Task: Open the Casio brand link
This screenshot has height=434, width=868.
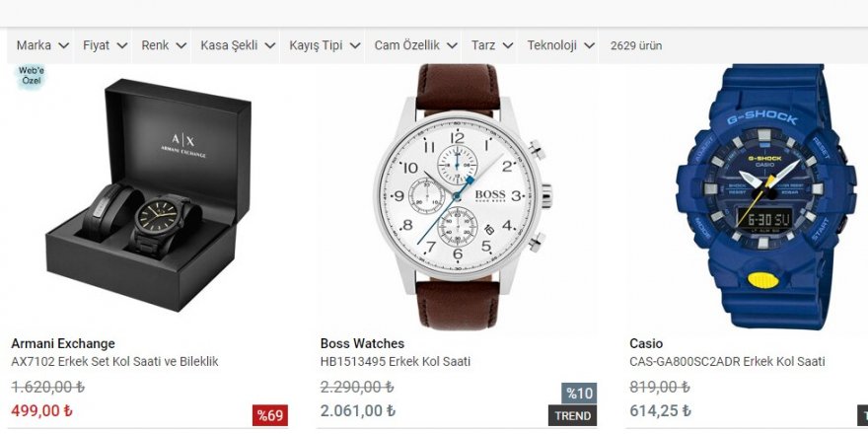Action: tap(646, 343)
